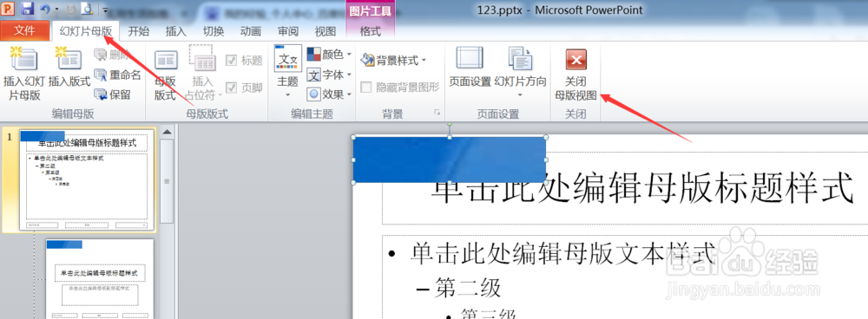Click the thumbnail pane scrollbar thumb
The width and height of the screenshot is (868, 319).
point(167,181)
